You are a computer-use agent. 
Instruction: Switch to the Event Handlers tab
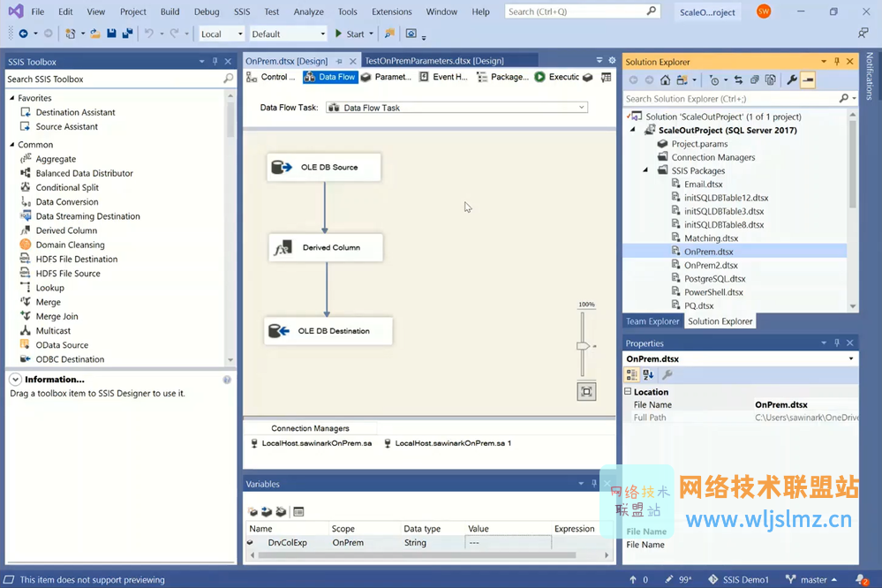point(444,77)
